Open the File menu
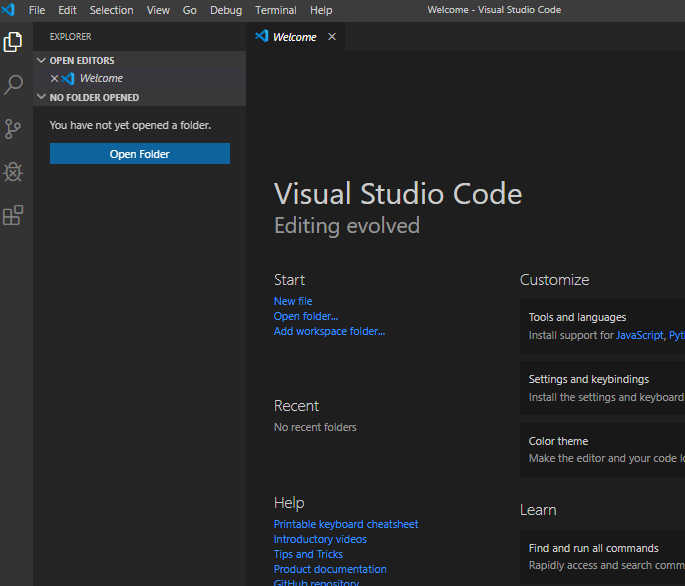 [x=37, y=10]
